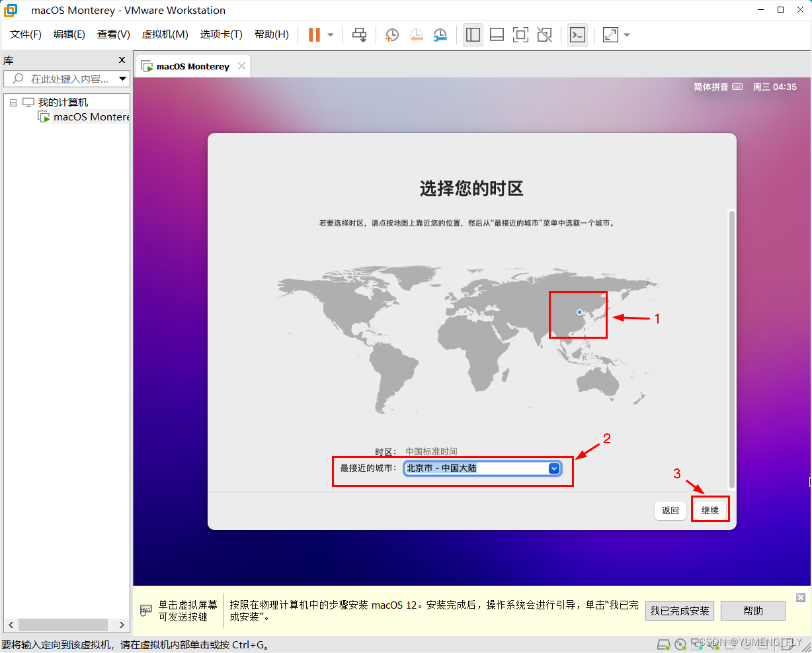
Task: Click the 返回 button
Action: pyautogui.click(x=670, y=510)
